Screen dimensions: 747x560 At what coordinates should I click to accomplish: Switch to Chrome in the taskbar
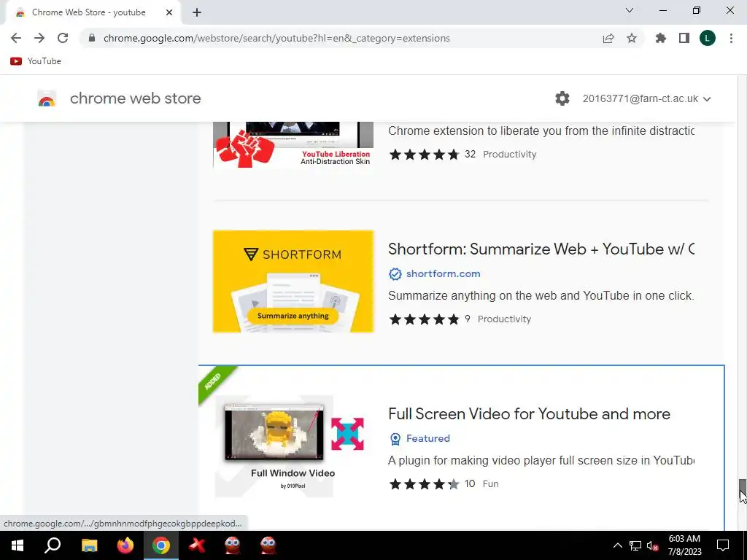point(161,545)
